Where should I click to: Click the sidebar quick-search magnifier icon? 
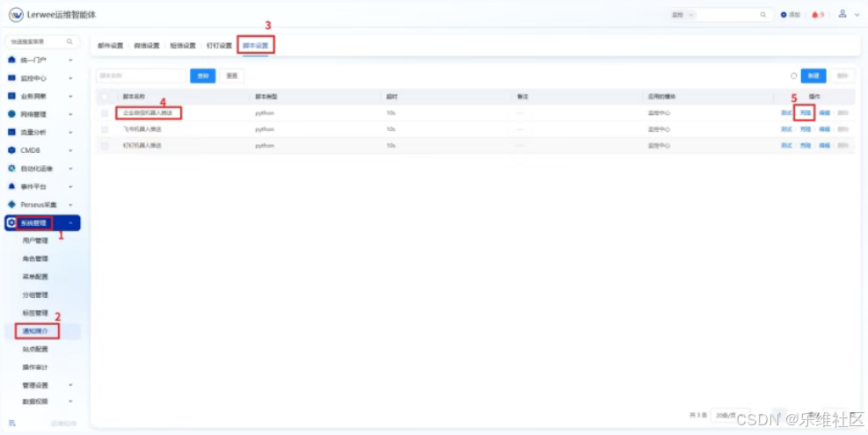[69, 41]
